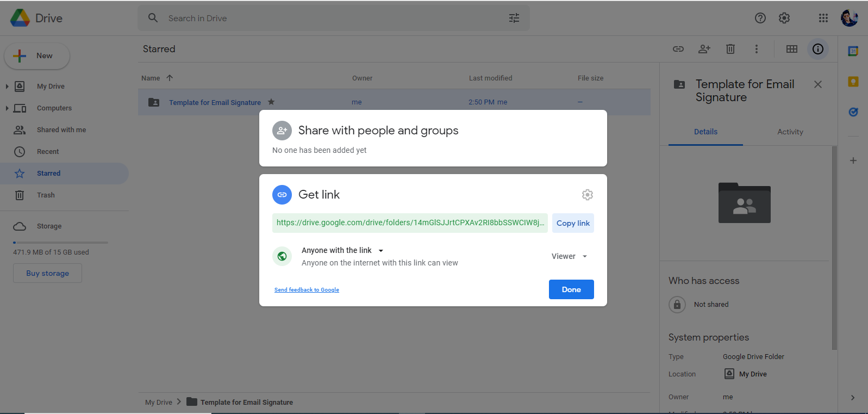Viewport: 868px width, 414px height.
Task: Click the Google Calendar side panel icon
Action: (853, 51)
